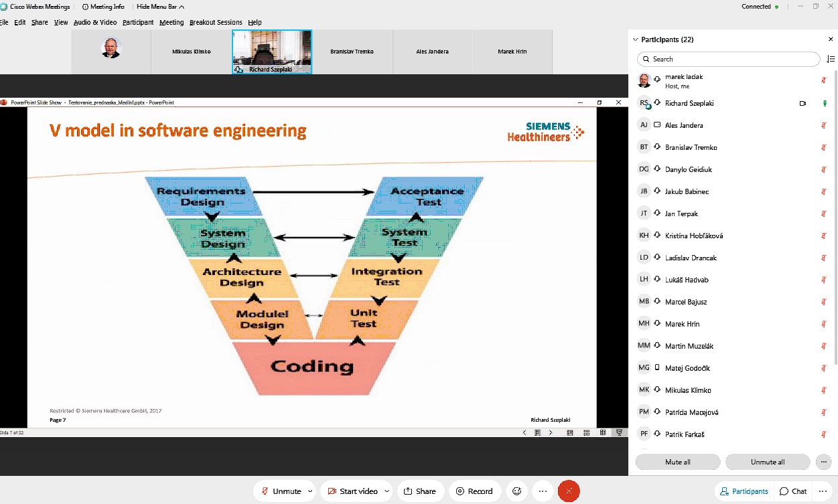Open more panel options beside Chat
This screenshot has height=504, width=838.
tap(825, 491)
